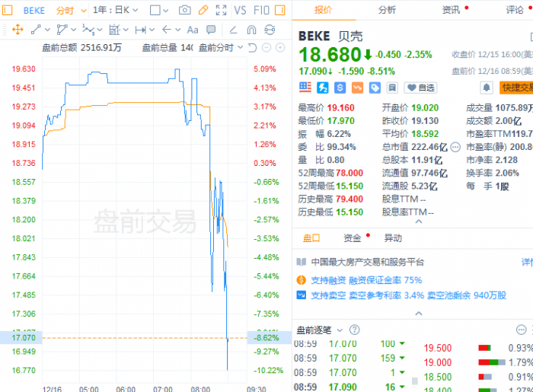This screenshot has height=392, width=533.
Task: Toggle 自选 watchlist heart button
Action: click(421, 88)
